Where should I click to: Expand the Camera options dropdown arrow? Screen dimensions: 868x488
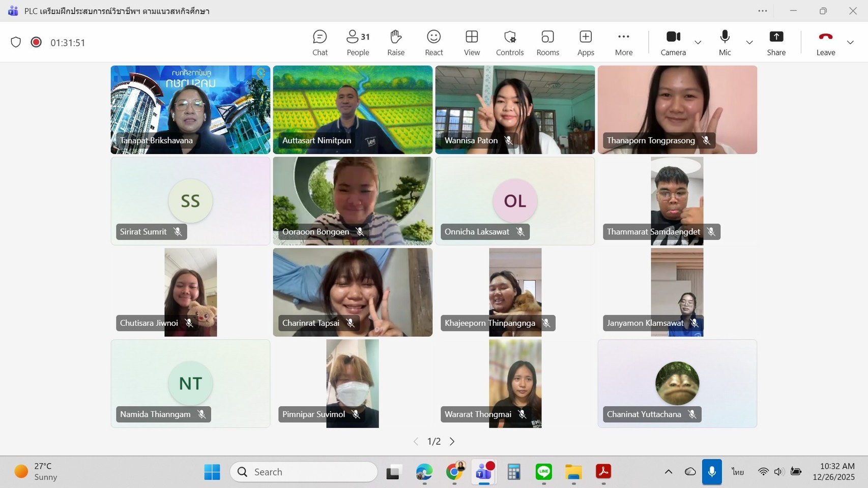(698, 43)
